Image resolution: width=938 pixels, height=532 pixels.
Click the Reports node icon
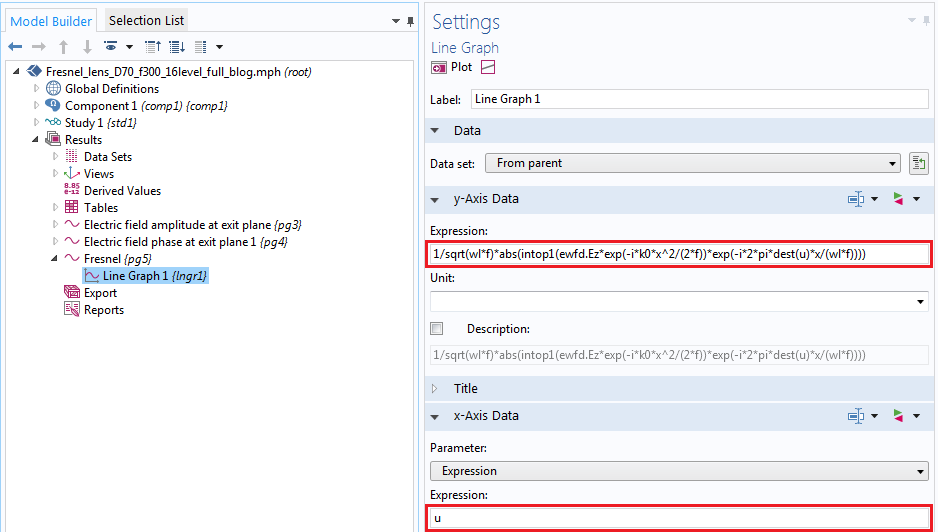[x=72, y=309]
